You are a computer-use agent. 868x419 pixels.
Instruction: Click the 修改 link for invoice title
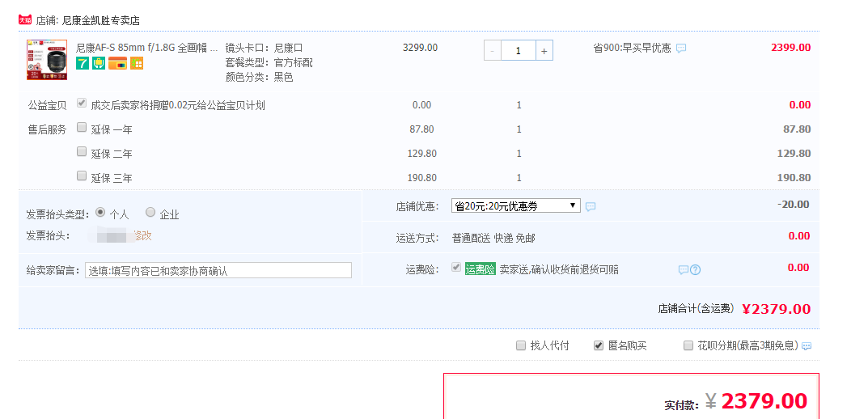(142, 236)
